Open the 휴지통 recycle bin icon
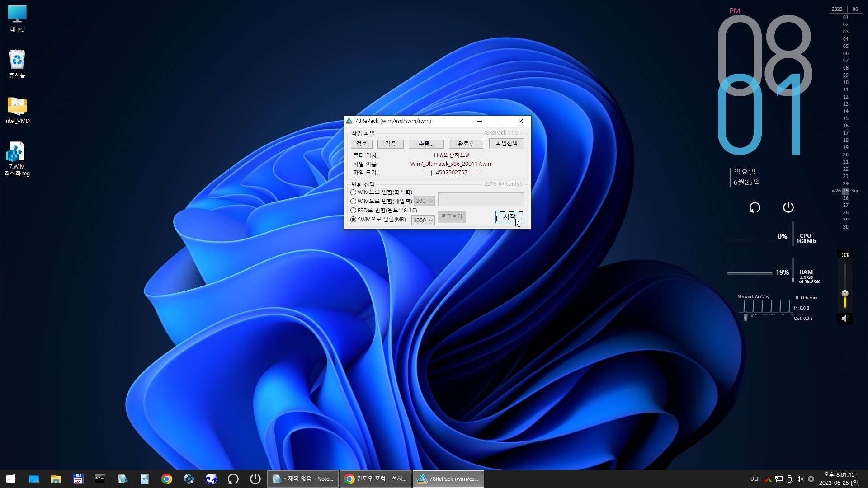Image resolution: width=868 pixels, height=488 pixels. 17,64
